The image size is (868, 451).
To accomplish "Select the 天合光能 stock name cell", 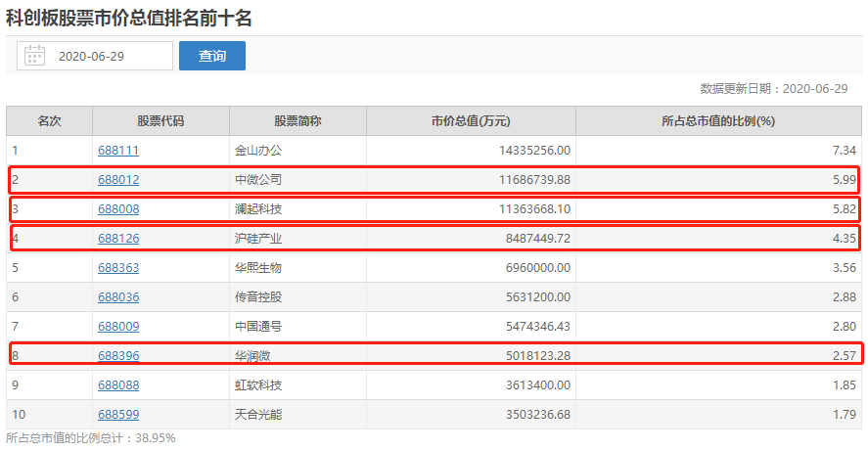I will tap(297, 415).
